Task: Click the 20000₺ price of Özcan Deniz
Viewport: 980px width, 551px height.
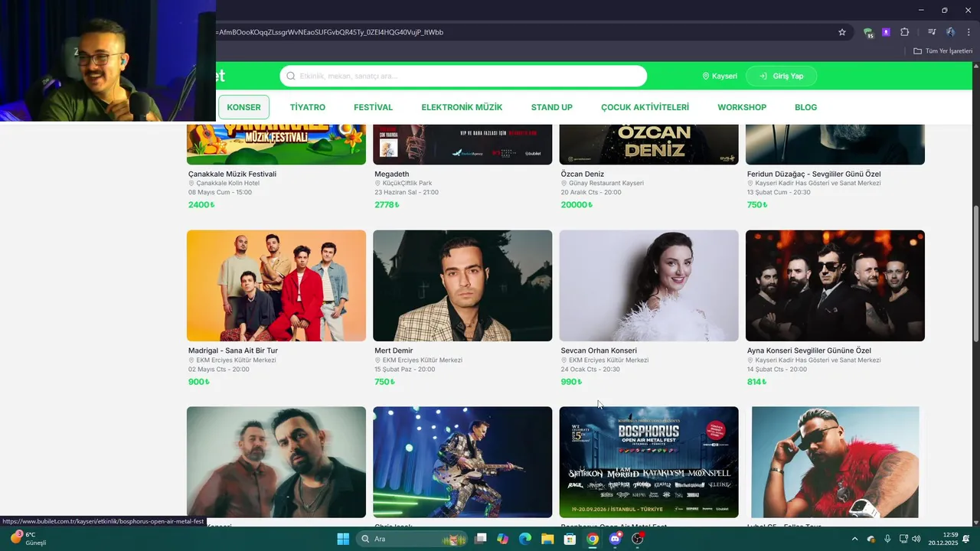Action: [577, 204]
